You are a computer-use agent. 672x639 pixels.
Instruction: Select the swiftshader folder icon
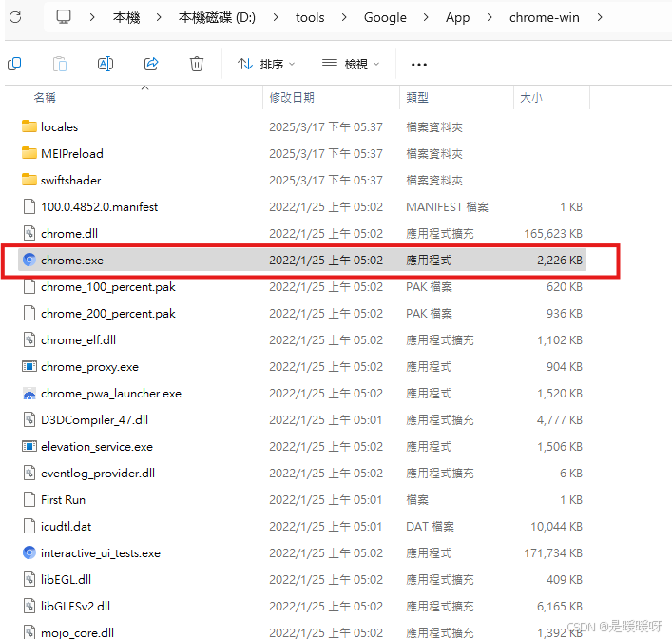tap(29, 180)
